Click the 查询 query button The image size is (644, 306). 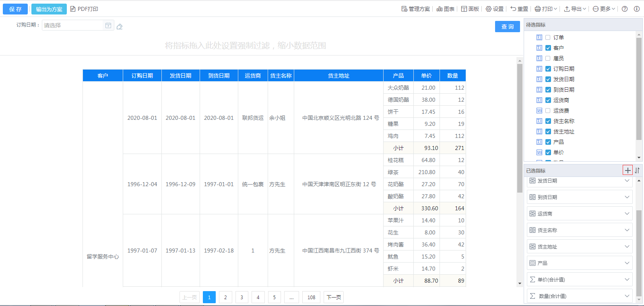[x=507, y=27]
